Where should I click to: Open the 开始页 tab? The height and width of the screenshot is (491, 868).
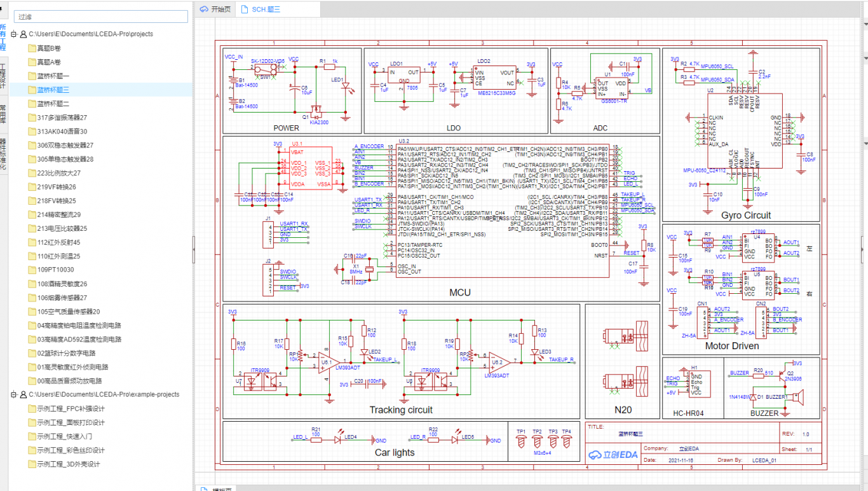click(215, 9)
